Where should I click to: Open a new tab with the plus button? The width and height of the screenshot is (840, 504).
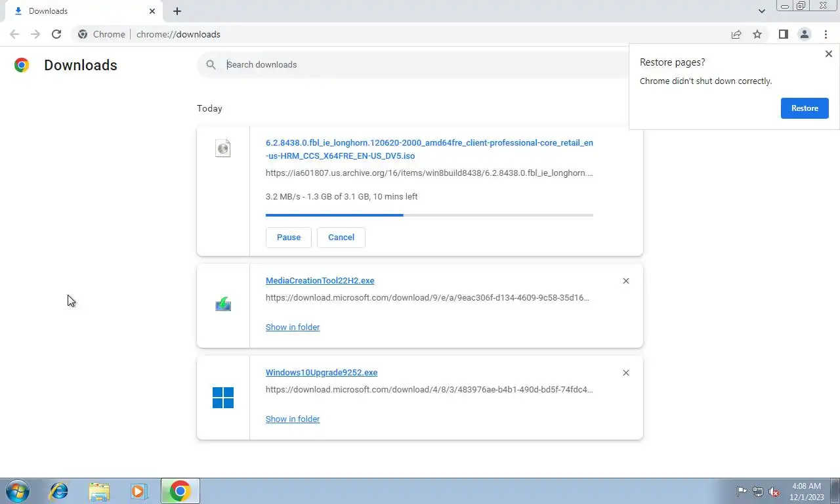(177, 11)
